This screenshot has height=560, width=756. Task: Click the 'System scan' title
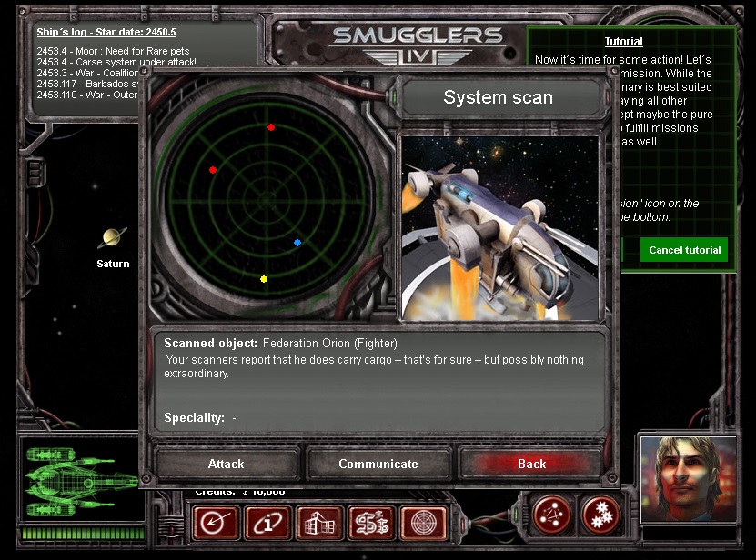point(498,97)
